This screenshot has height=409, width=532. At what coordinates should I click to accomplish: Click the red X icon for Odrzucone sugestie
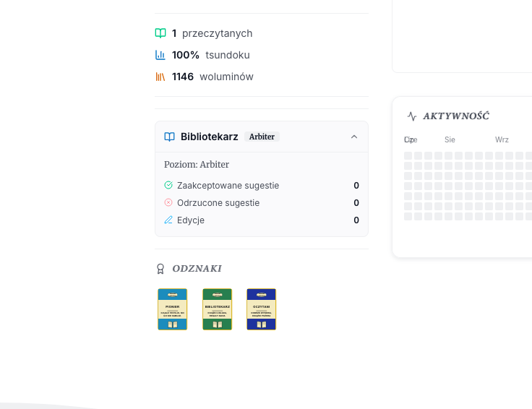coord(168,202)
